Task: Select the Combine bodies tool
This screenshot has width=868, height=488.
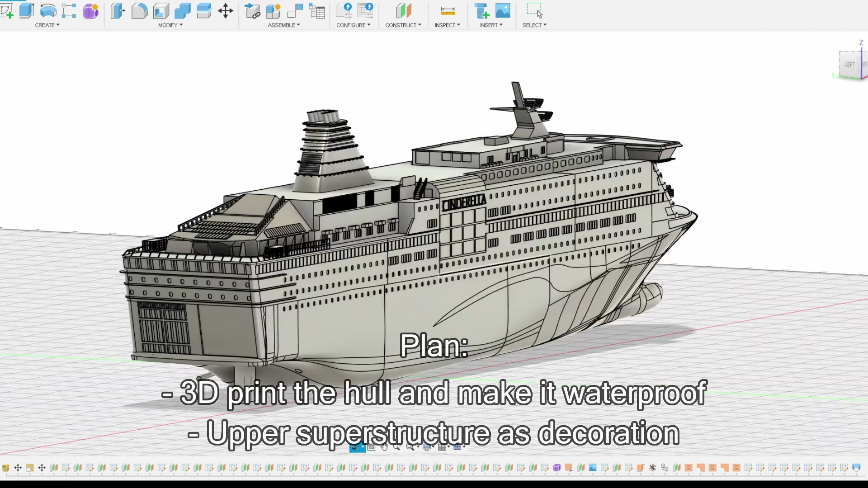Action: pyautogui.click(x=183, y=11)
